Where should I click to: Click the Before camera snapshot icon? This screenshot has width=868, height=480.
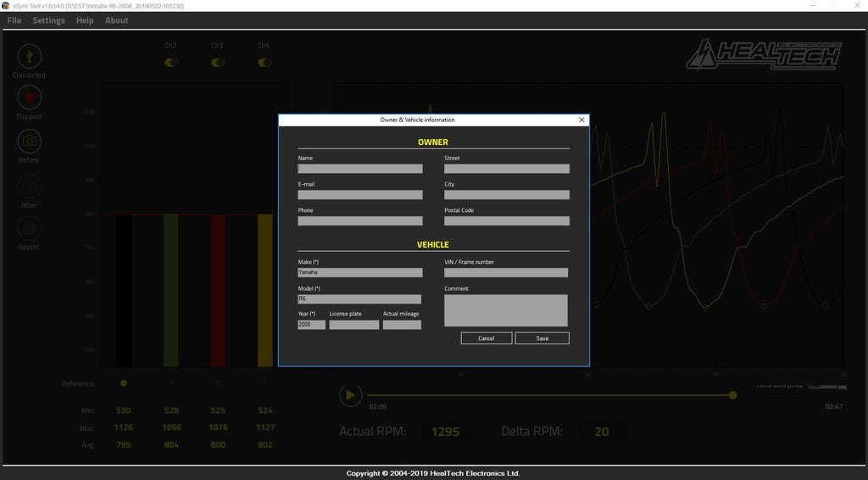(x=29, y=141)
